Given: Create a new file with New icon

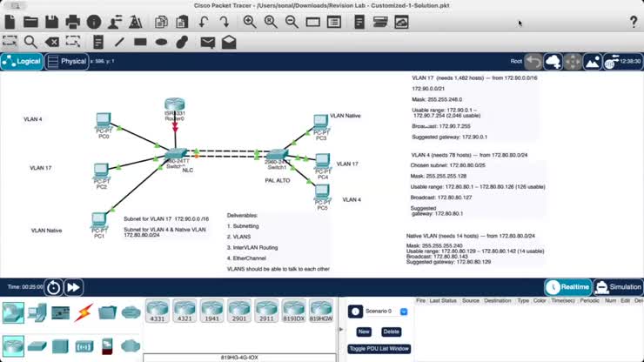Looking at the screenshot, I should [10, 22].
